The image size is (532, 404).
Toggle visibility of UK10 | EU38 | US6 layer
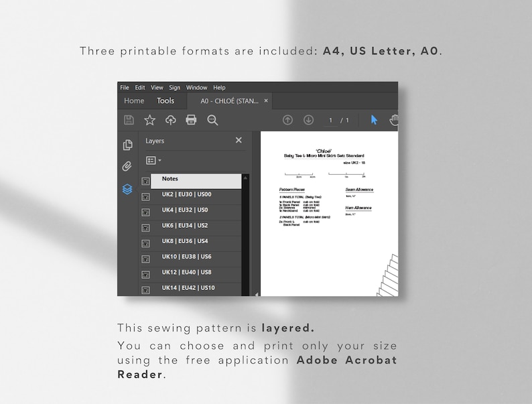[145, 259]
